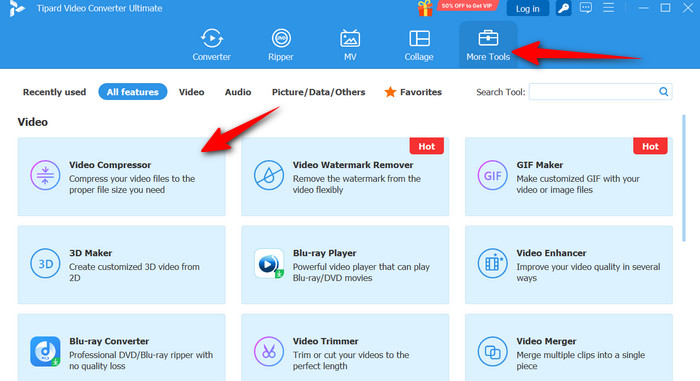
Task: Click the Video Compressor title
Action: pos(110,165)
